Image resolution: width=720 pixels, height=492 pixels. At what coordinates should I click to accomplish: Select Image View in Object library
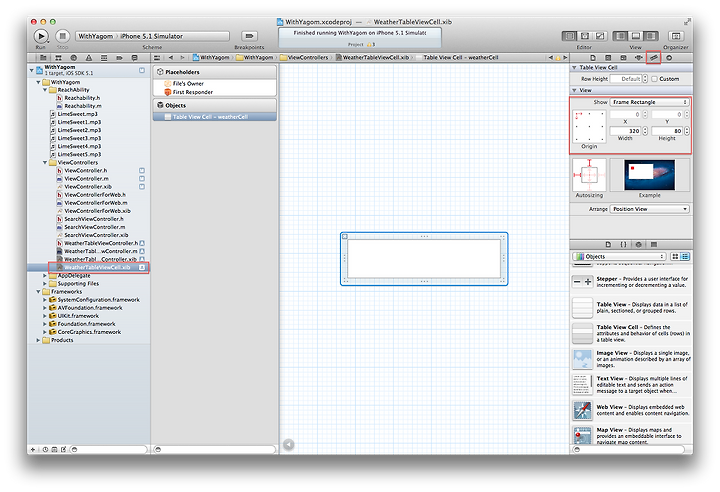[x=631, y=359]
